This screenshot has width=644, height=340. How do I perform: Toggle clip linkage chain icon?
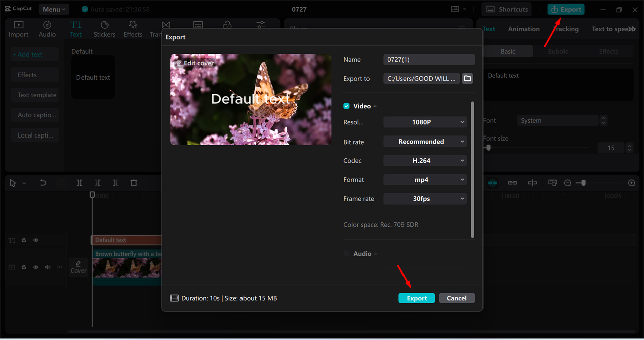point(512,183)
